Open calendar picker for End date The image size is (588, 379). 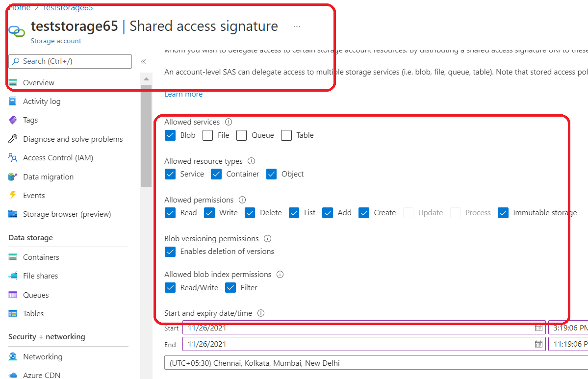pos(538,344)
